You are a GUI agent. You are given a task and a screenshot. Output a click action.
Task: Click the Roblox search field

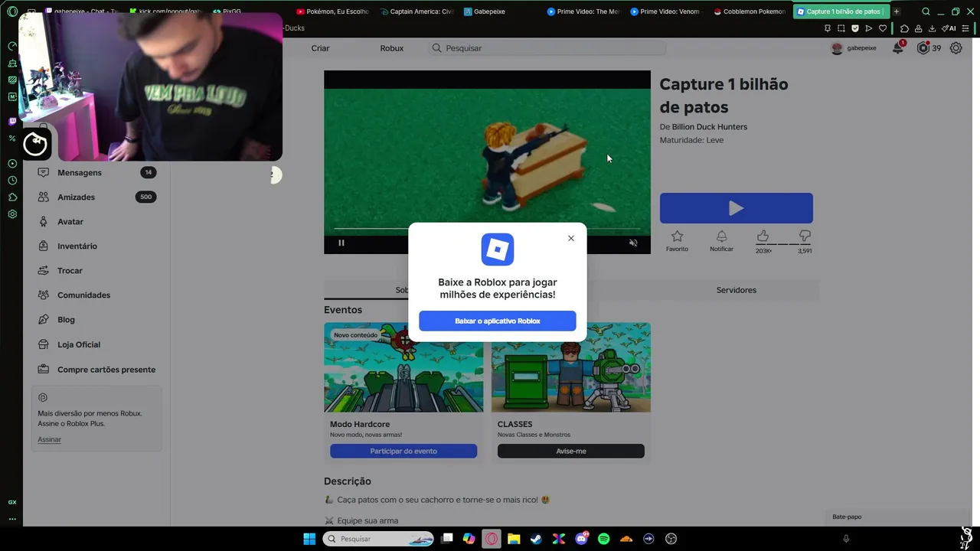click(547, 48)
